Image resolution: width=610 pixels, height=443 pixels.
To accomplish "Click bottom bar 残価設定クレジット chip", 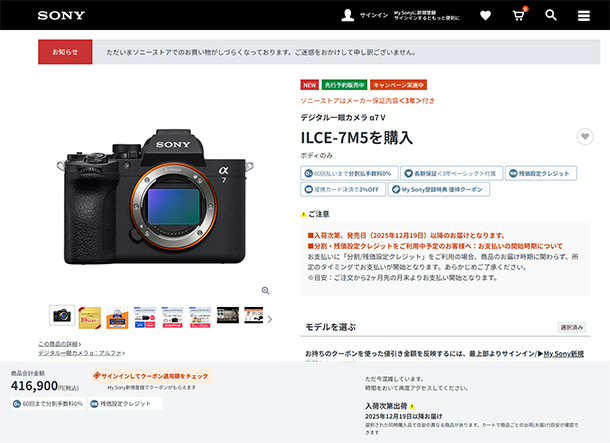I will [125, 404].
